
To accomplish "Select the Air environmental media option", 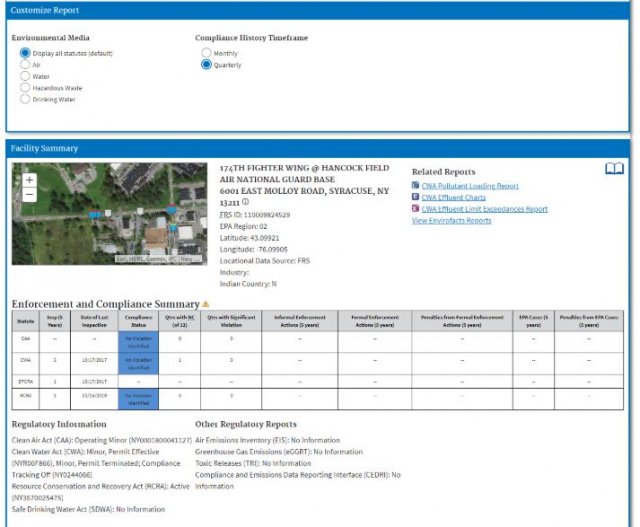I will tap(25, 64).
